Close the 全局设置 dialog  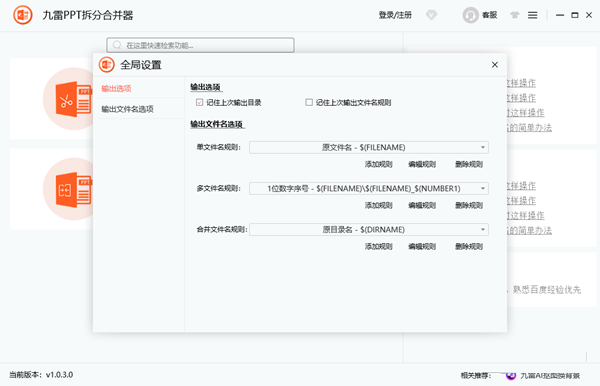[495, 65]
